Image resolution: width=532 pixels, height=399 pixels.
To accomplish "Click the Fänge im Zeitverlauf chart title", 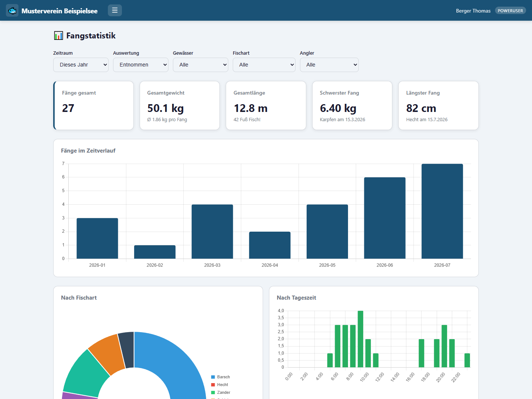I will pyautogui.click(x=88, y=151).
